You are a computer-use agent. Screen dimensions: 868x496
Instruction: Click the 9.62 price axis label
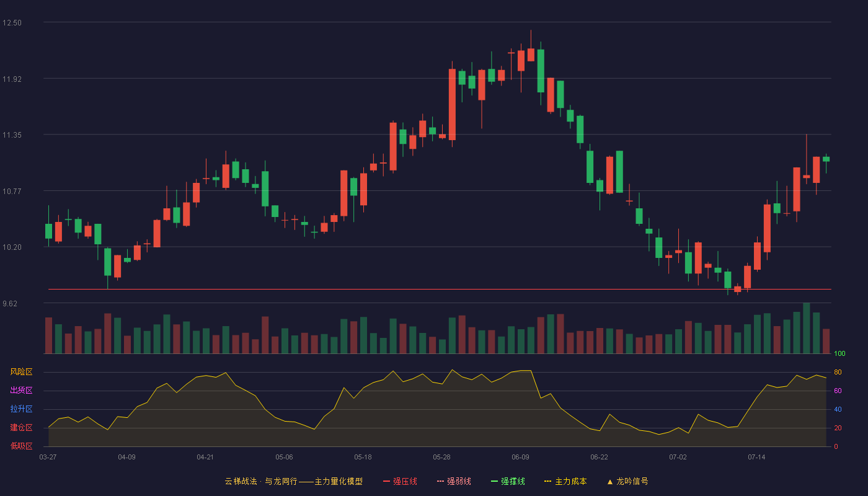[10, 304]
